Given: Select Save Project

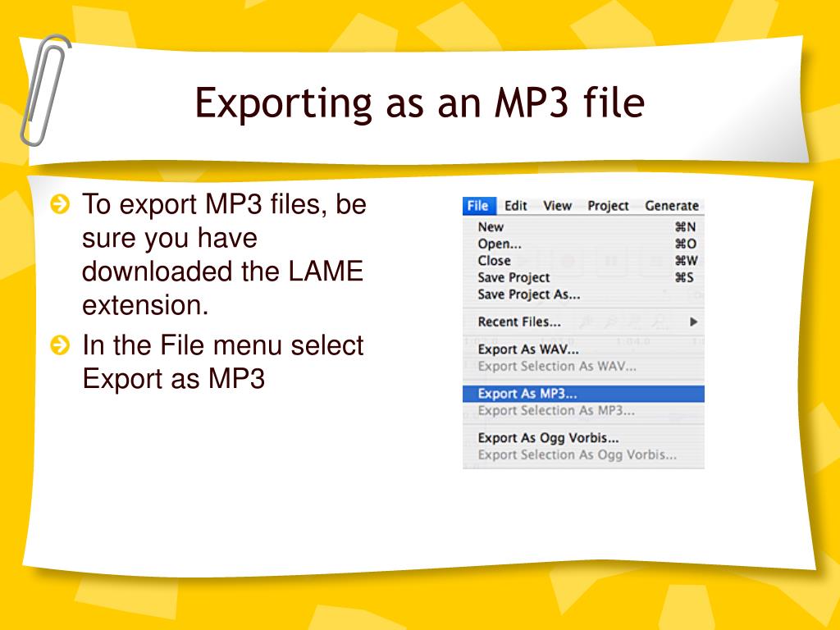Looking at the screenshot, I should (x=583, y=277).
